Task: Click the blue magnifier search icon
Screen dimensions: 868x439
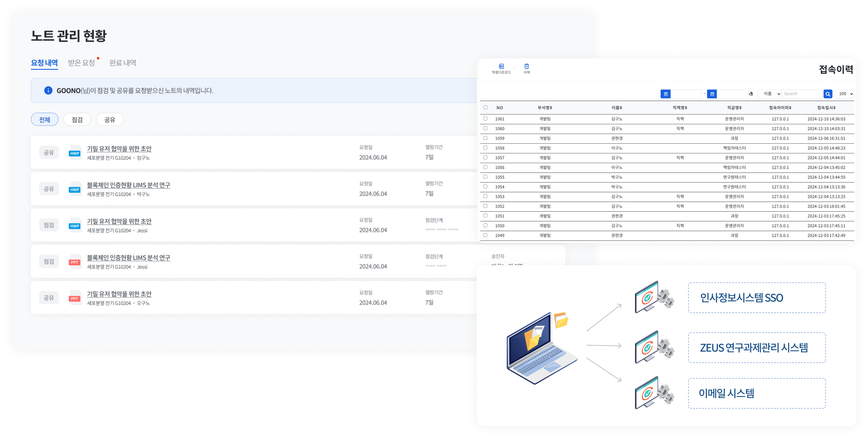Action: 828,94
